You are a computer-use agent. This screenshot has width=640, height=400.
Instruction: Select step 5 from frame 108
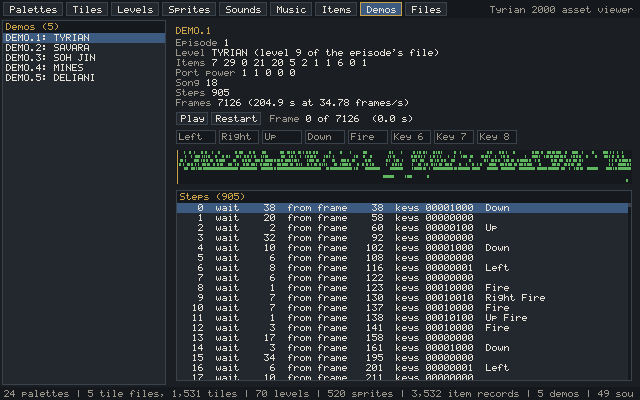coord(402,258)
